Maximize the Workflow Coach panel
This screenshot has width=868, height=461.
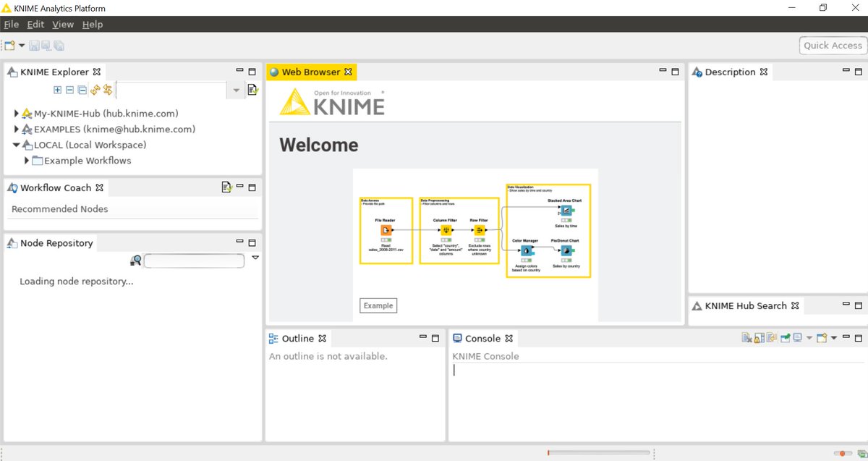coord(252,187)
